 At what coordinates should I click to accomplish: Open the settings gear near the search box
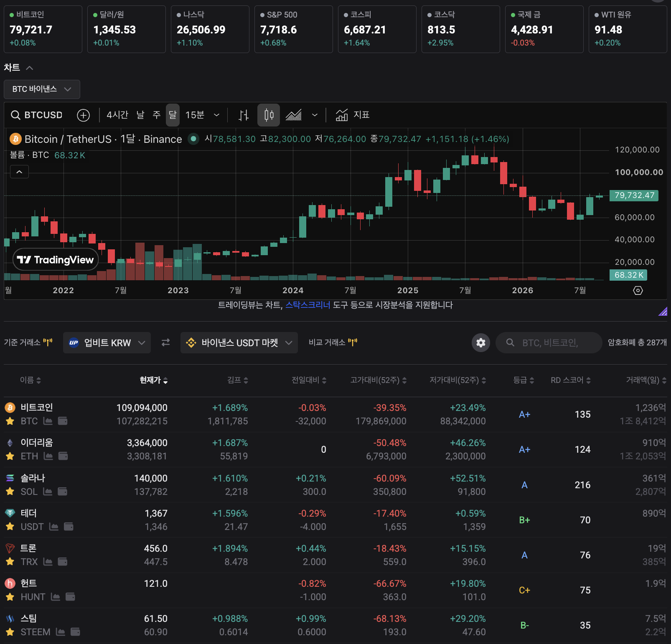click(481, 343)
